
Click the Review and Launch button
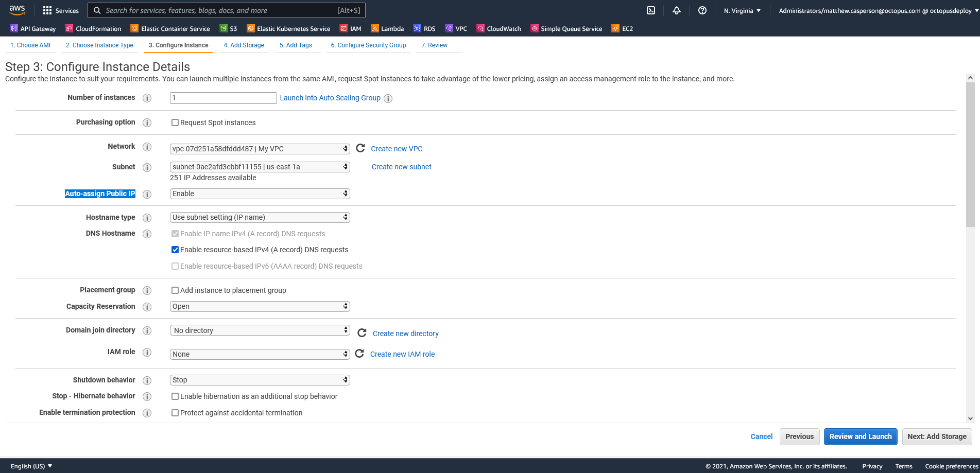click(860, 436)
